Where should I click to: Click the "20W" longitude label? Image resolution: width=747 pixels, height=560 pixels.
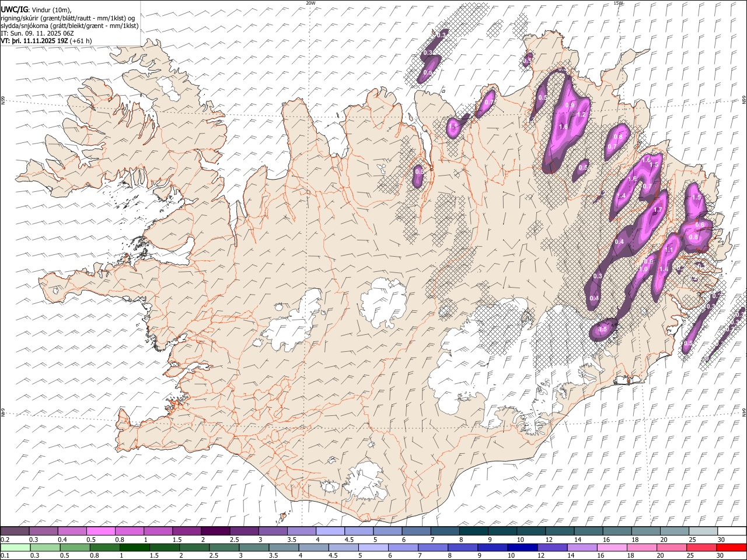[310, 3]
